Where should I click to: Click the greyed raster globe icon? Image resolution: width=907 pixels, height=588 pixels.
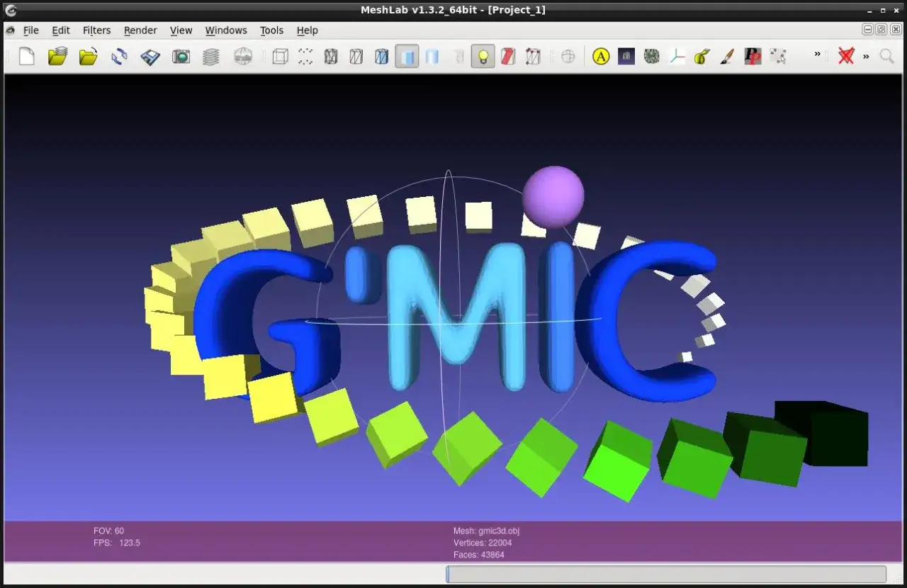pos(243,56)
